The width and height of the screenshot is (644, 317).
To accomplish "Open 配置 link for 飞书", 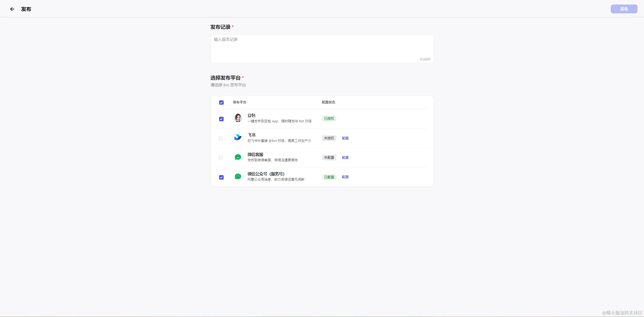I will pyautogui.click(x=345, y=138).
